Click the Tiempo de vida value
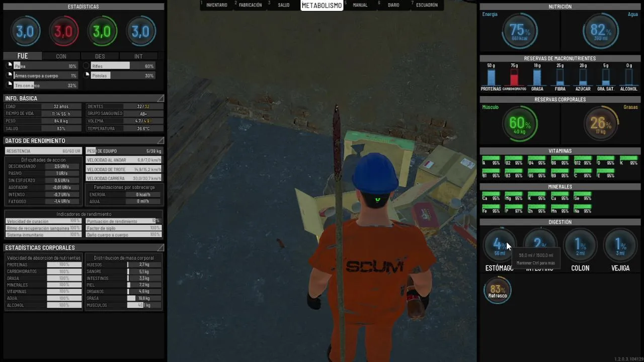The height and width of the screenshot is (362, 644). 61,114
